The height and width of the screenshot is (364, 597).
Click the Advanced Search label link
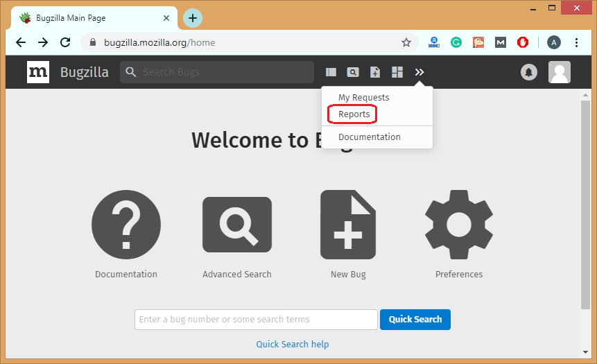pos(237,274)
